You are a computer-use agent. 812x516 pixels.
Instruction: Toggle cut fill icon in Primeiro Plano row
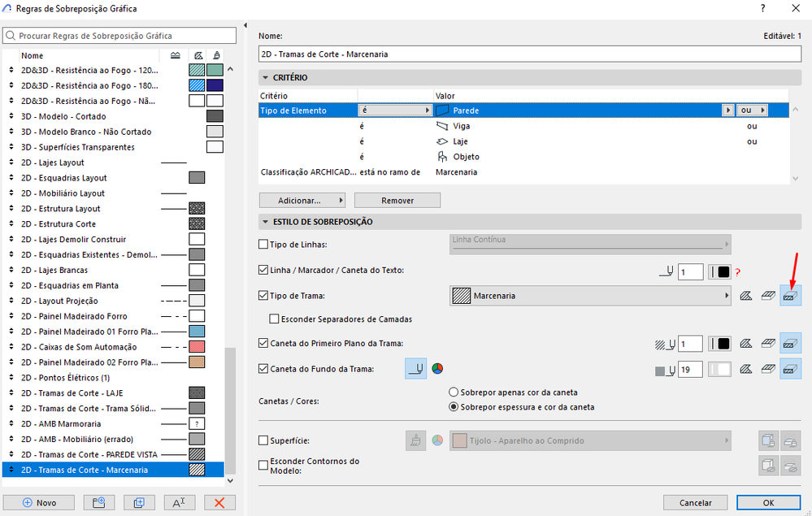click(790, 344)
